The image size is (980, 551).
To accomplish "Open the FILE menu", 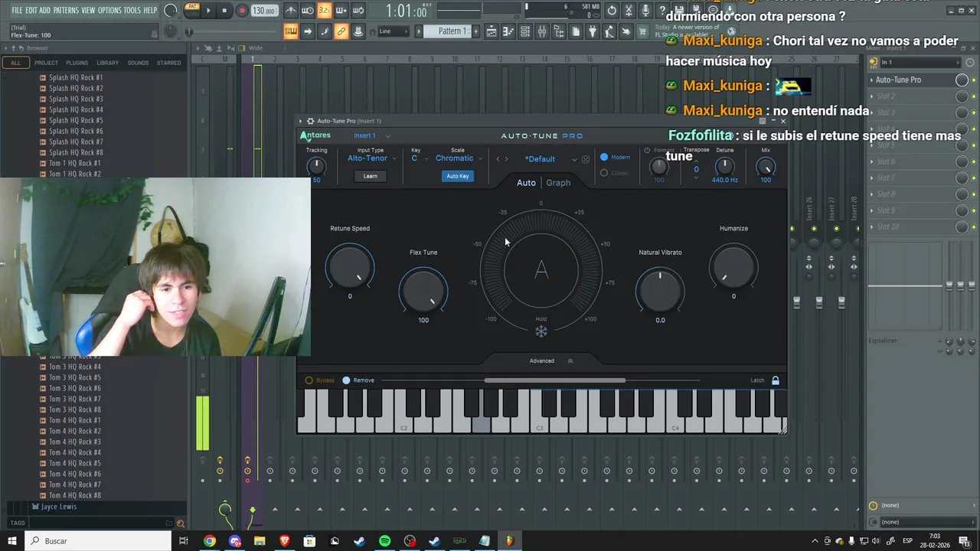I will coord(17,10).
